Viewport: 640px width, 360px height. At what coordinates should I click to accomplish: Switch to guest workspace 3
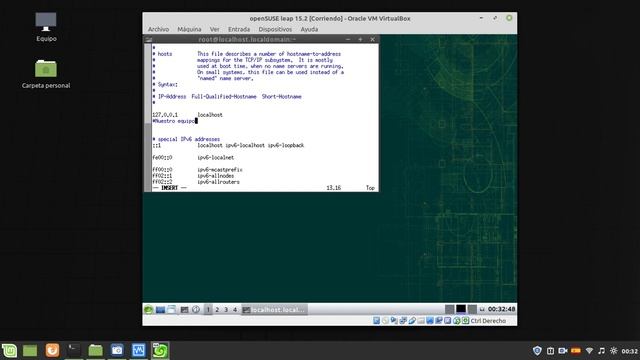pos(226,309)
